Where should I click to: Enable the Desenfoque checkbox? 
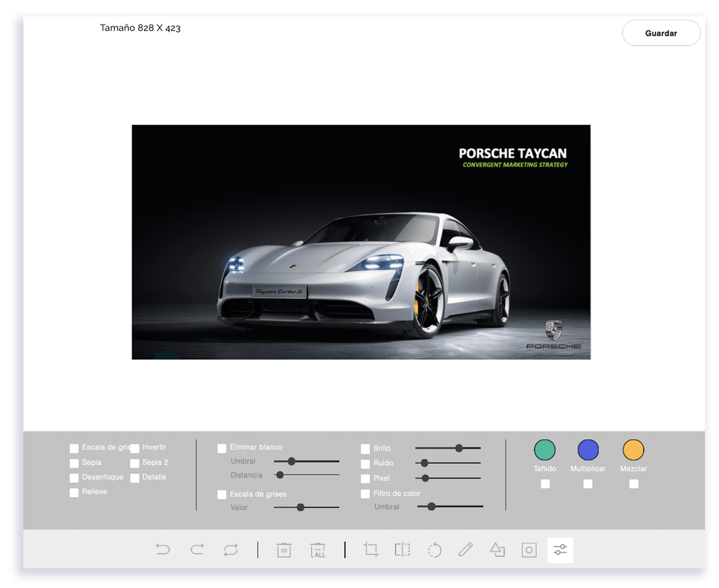click(x=74, y=478)
